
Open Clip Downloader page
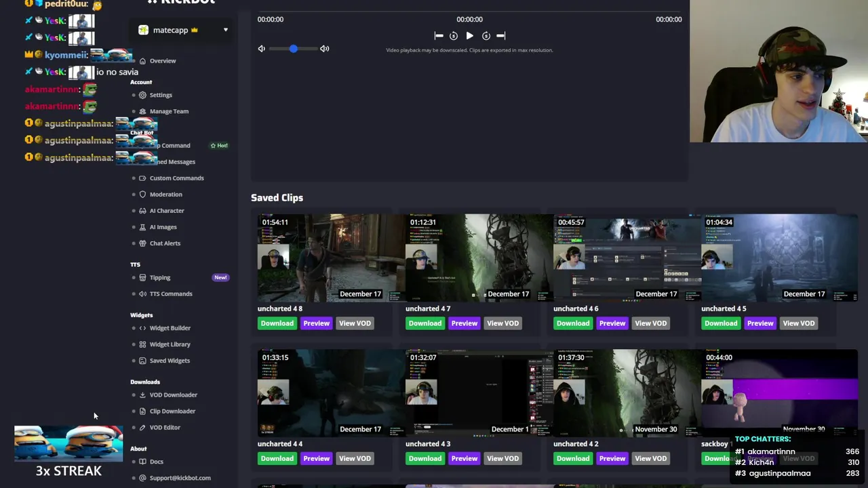click(x=172, y=411)
